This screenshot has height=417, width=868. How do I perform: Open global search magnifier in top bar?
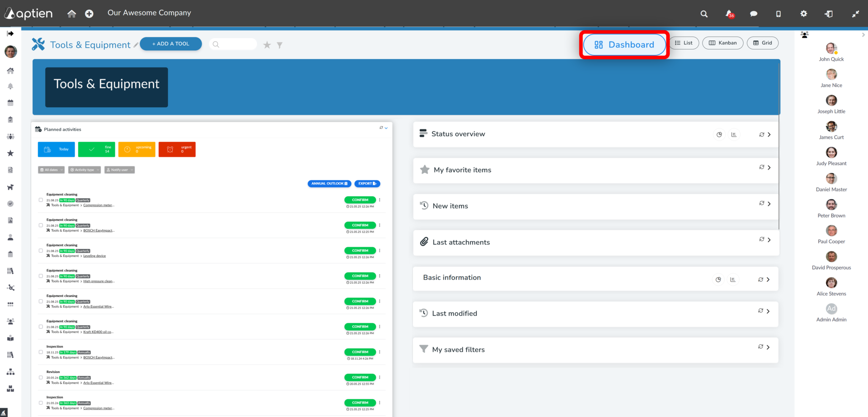(x=704, y=14)
